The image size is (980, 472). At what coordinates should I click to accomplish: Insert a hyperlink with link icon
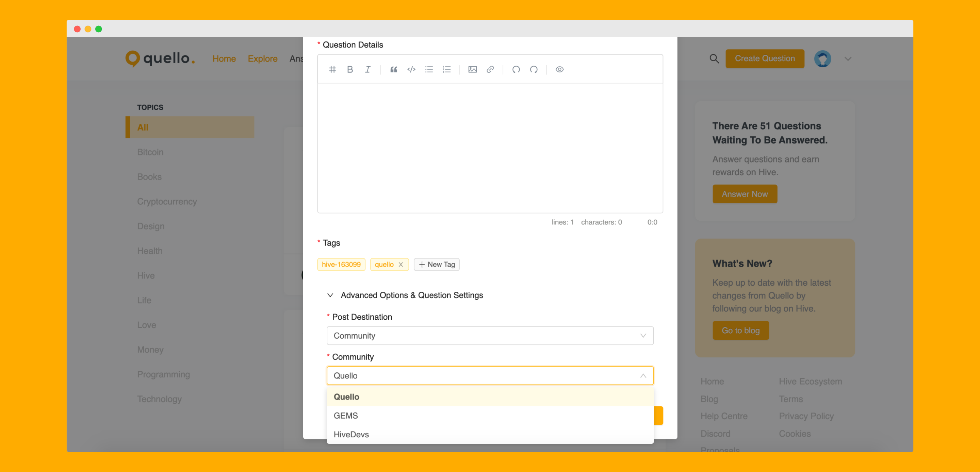490,69
